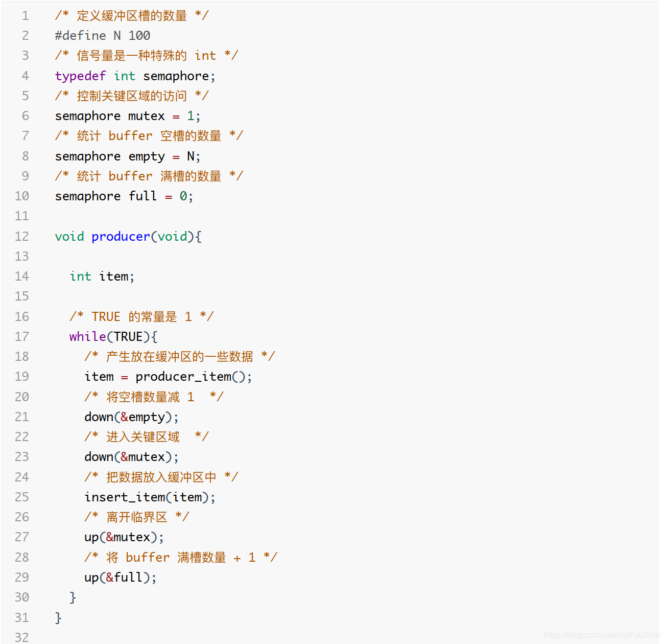Click the 'while(TRUE){' statement

(113, 337)
